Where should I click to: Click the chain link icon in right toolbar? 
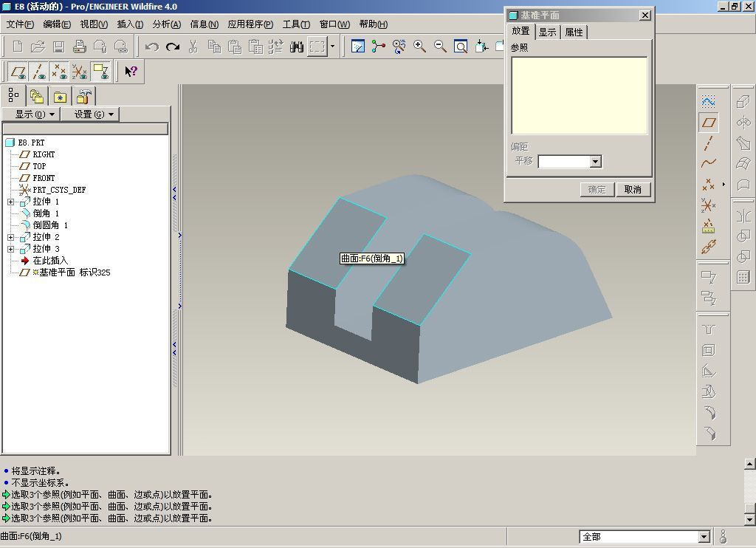click(x=708, y=247)
